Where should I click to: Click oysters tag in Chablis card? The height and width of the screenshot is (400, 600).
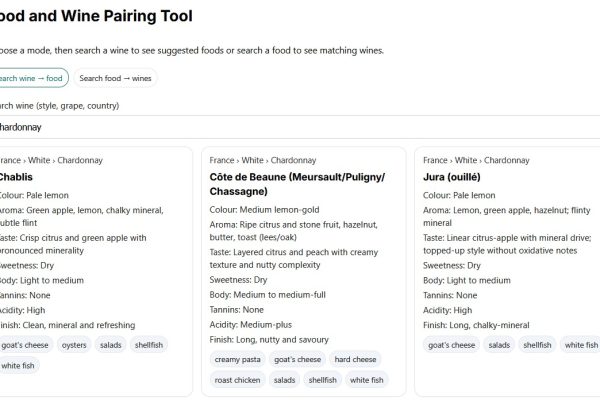(x=74, y=345)
